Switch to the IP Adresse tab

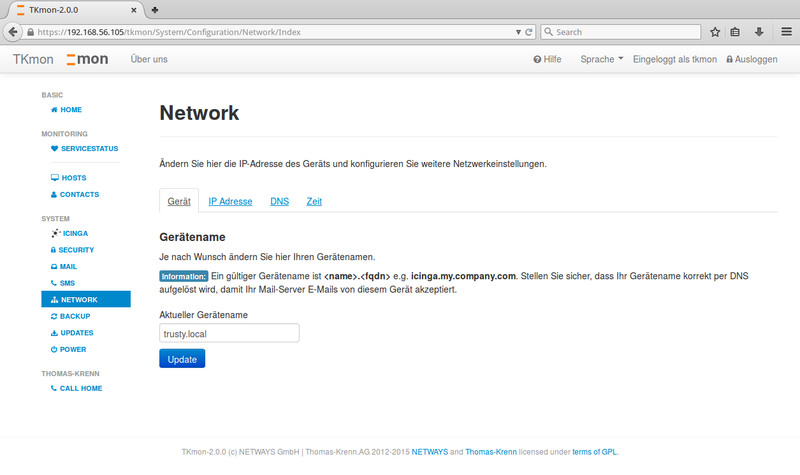pyautogui.click(x=230, y=201)
